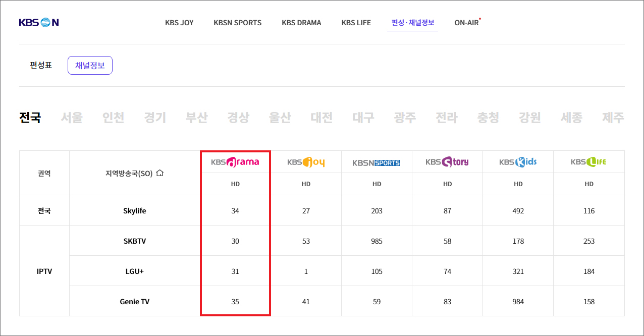The height and width of the screenshot is (336, 644).
Task: Click LGU+ KBS Joy channel number 1
Action: [306, 271]
